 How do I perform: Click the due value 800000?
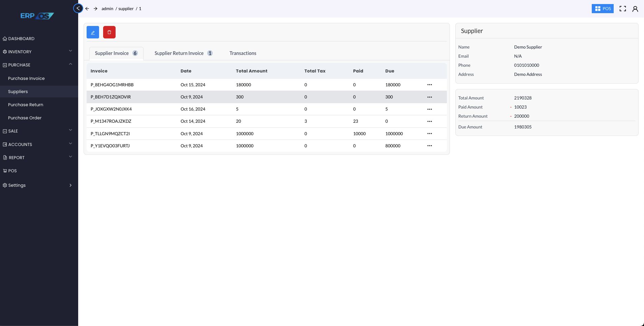click(393, 146)
